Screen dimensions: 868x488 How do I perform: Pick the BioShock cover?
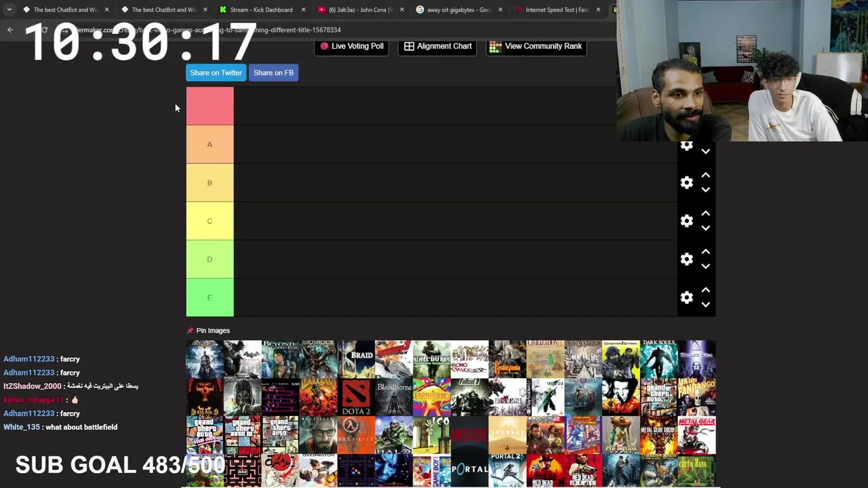click(318, 359)
